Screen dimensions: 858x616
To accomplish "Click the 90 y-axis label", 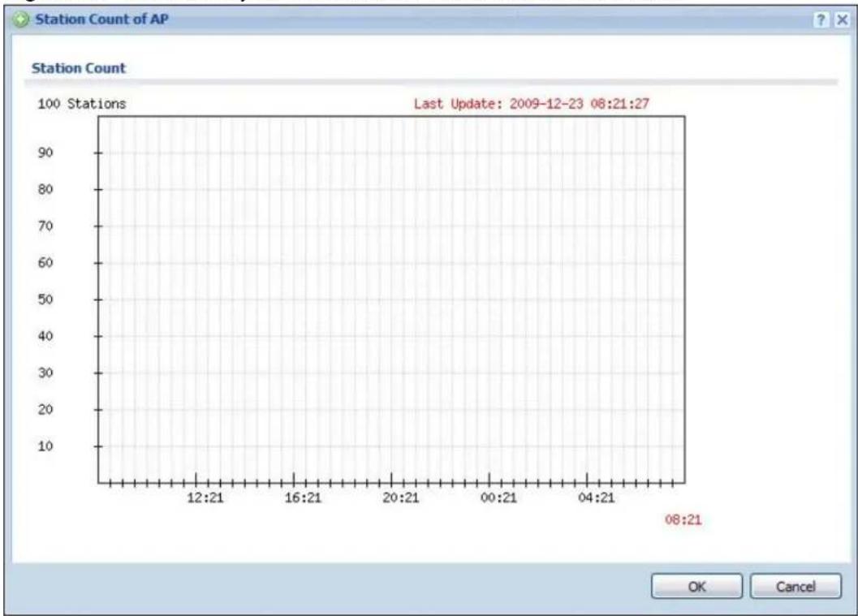I will [x=45, y=153].
